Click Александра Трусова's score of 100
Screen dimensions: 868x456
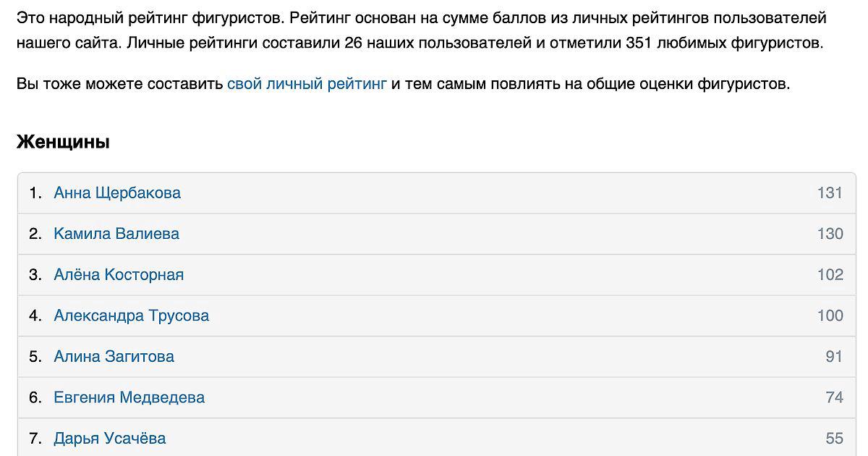830,316
